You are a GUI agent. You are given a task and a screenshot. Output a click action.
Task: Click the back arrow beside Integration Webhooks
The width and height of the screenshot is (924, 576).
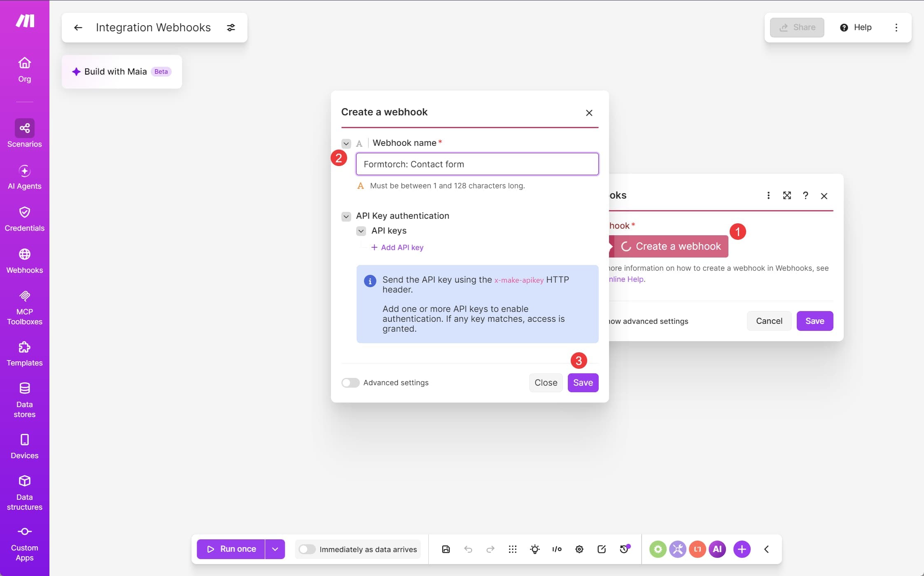78,28
